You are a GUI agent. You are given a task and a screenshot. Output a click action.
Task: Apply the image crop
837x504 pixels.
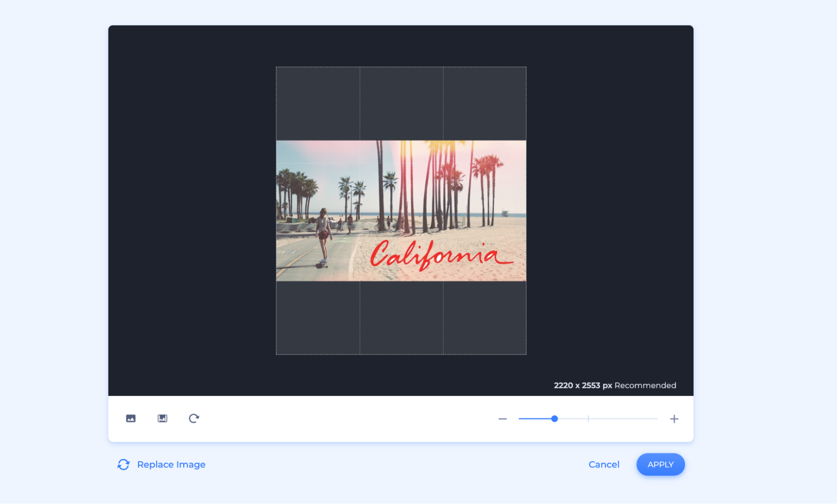tap(660, 464)
